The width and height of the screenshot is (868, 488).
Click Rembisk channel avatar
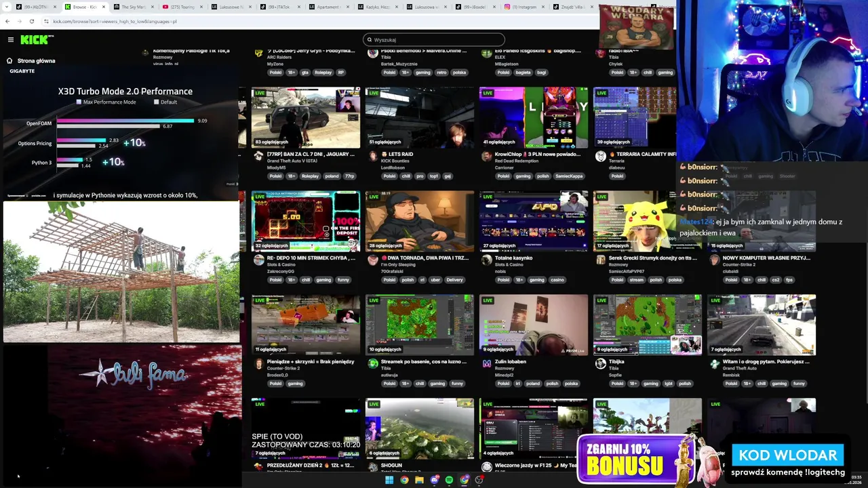(714, 363)
